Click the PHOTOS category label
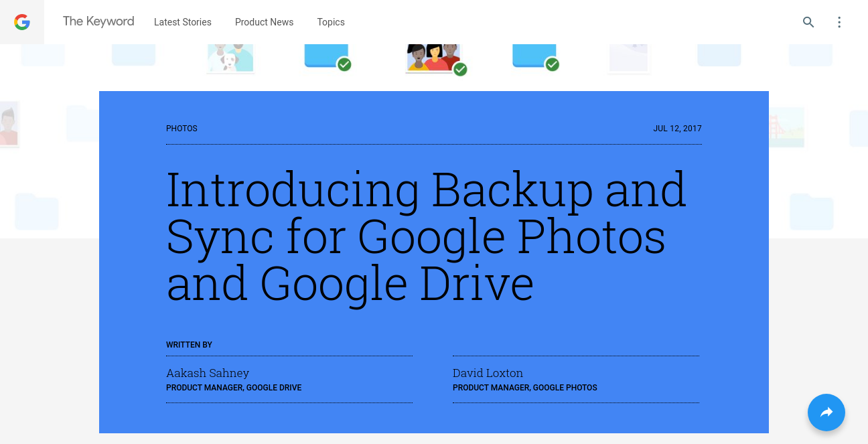The width and height of the screenshot is (868, 444). pos(182,129)
